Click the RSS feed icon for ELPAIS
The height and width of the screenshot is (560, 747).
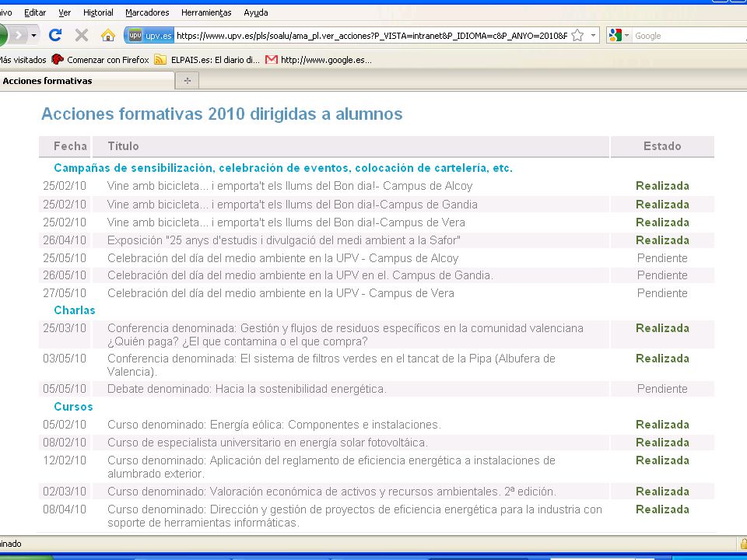(x=160, y=60)
